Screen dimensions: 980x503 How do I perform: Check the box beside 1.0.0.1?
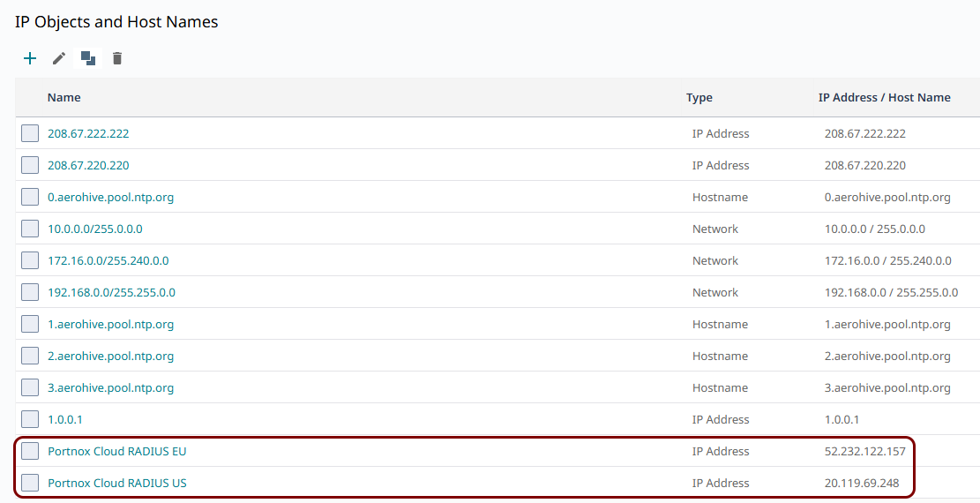(30, 419)
